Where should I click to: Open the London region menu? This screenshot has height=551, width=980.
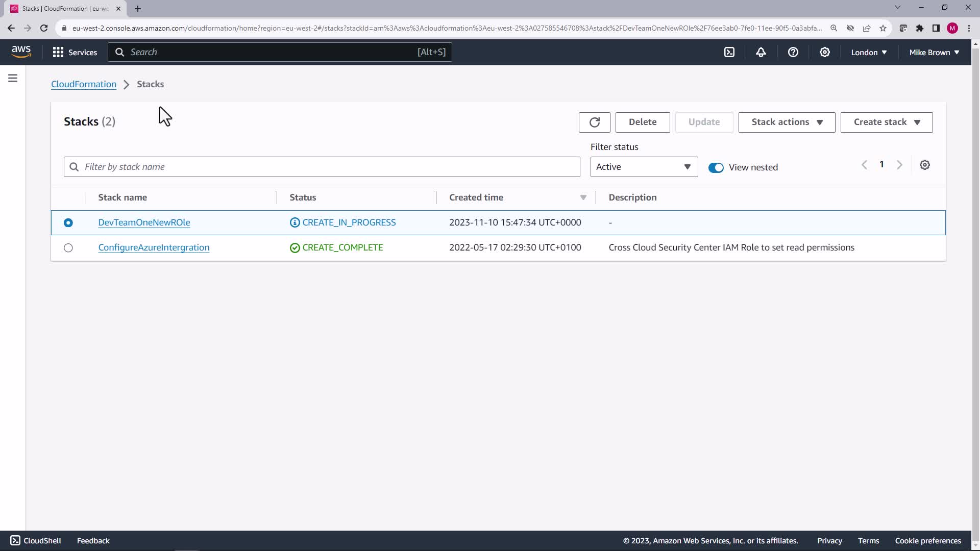[868, 52]
